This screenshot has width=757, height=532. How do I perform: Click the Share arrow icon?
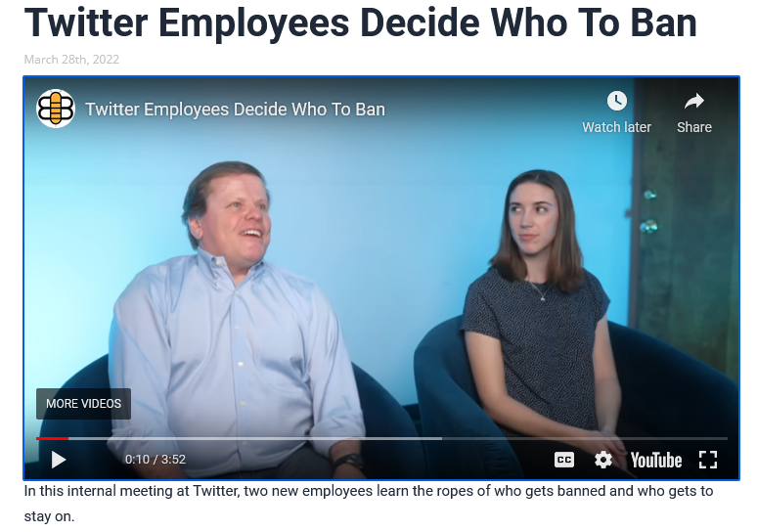(x=694, y=101)
